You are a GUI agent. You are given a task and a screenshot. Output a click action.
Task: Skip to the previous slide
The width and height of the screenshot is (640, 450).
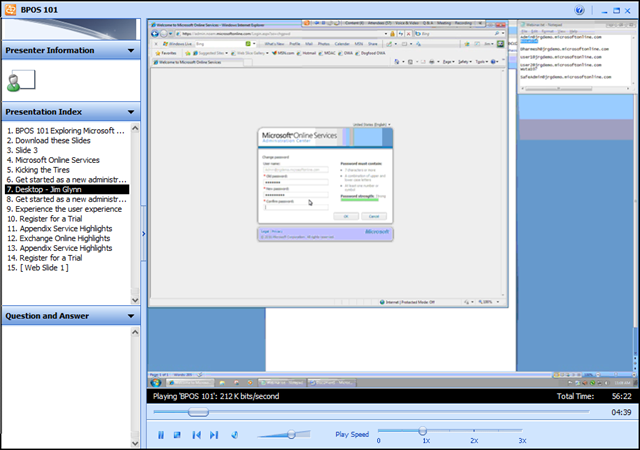pos(196,435)
